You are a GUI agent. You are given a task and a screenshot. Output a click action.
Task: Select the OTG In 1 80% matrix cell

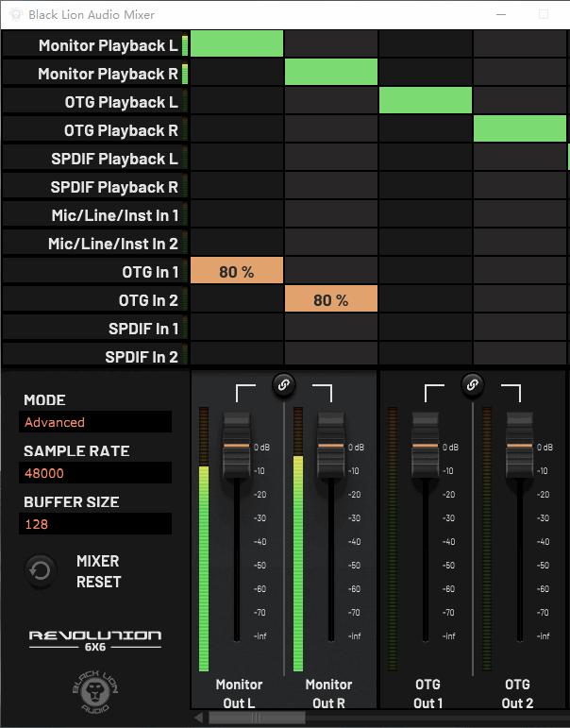click(237, 272)
